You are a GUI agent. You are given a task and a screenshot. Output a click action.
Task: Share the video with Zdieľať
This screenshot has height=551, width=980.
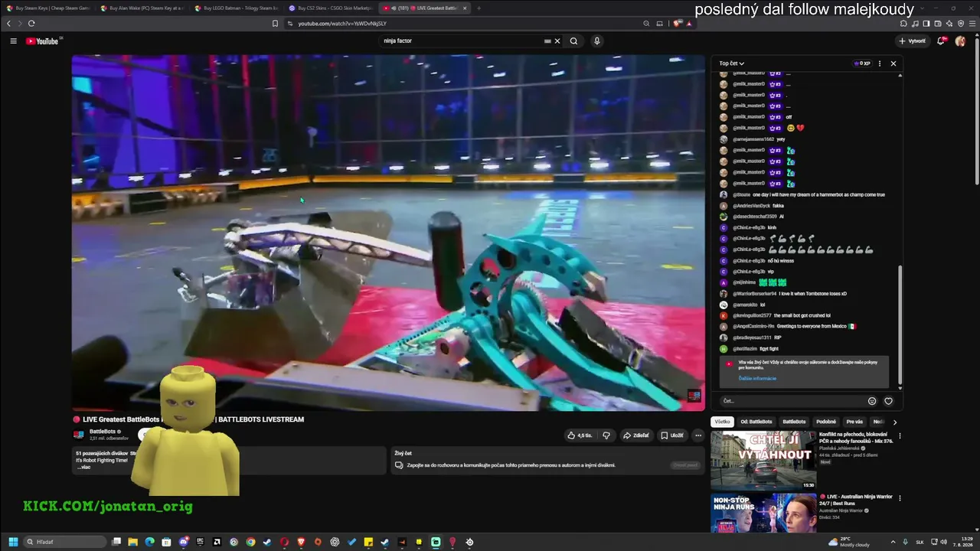click(636, 435)
